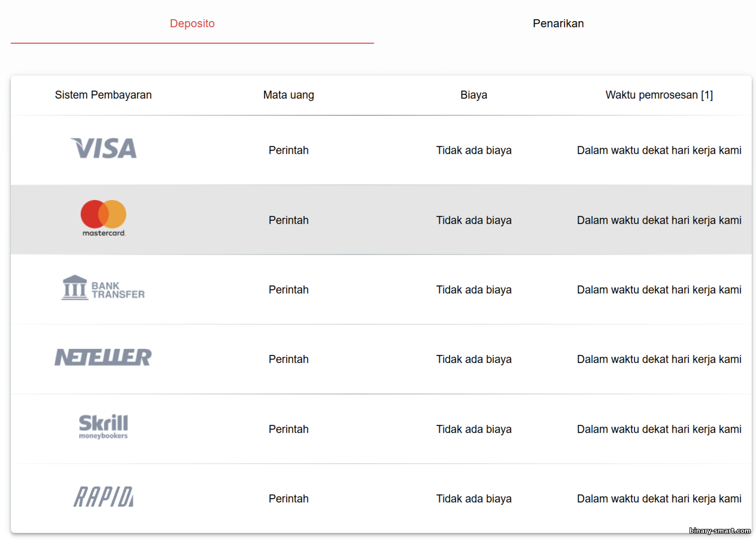Click the Skrill moneybookers logo
The image size is (756, 540).
pyautogui.click(x=103, y=427)
